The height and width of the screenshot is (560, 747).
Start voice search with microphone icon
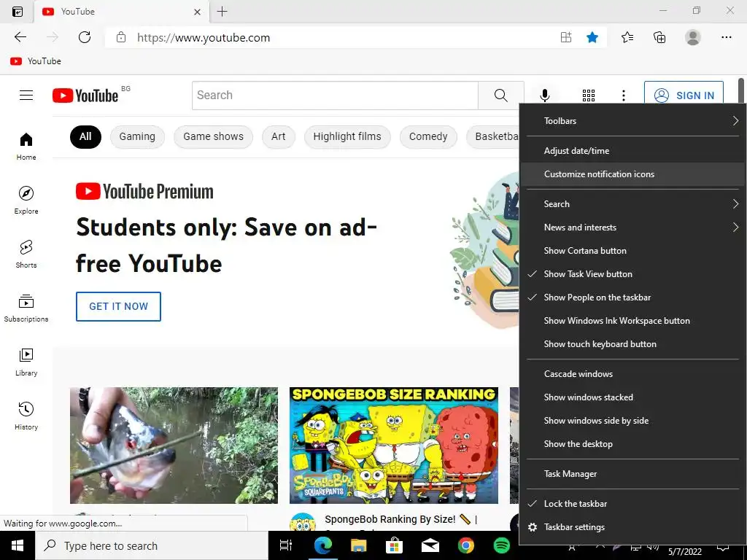(544, 96)
